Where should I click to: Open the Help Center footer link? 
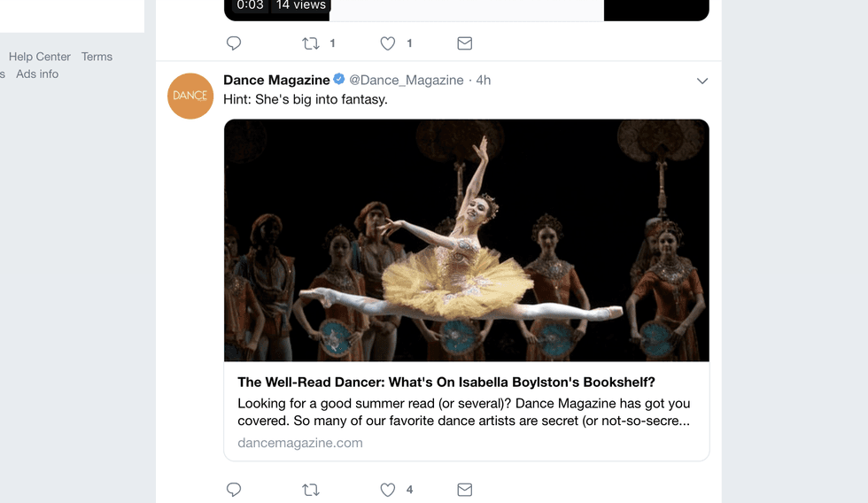[40, 57]
